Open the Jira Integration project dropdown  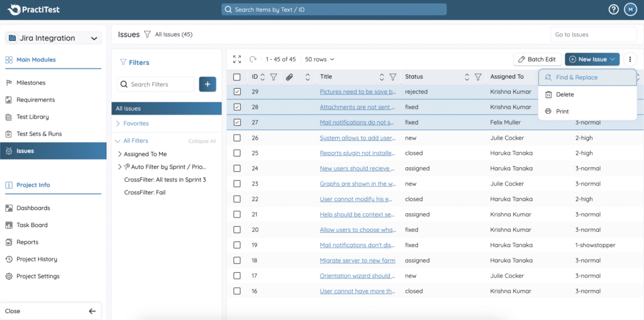coord(53,38)
